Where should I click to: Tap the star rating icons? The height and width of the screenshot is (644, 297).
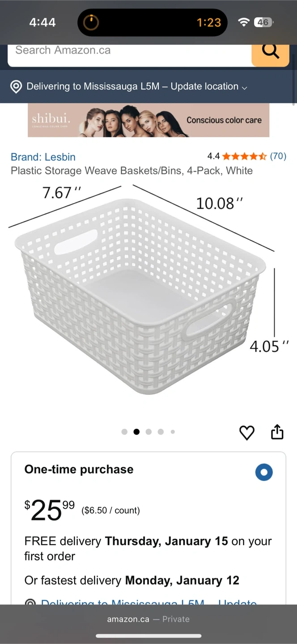(x=244, y=157)
